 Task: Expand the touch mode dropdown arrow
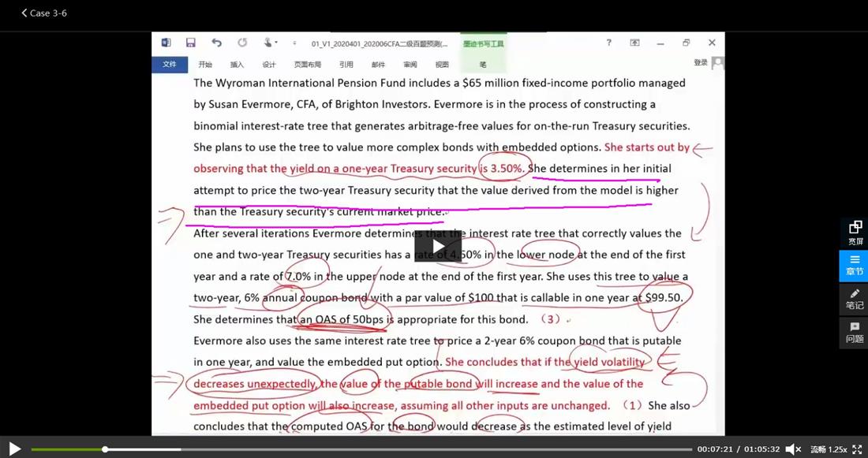[276, 43]
